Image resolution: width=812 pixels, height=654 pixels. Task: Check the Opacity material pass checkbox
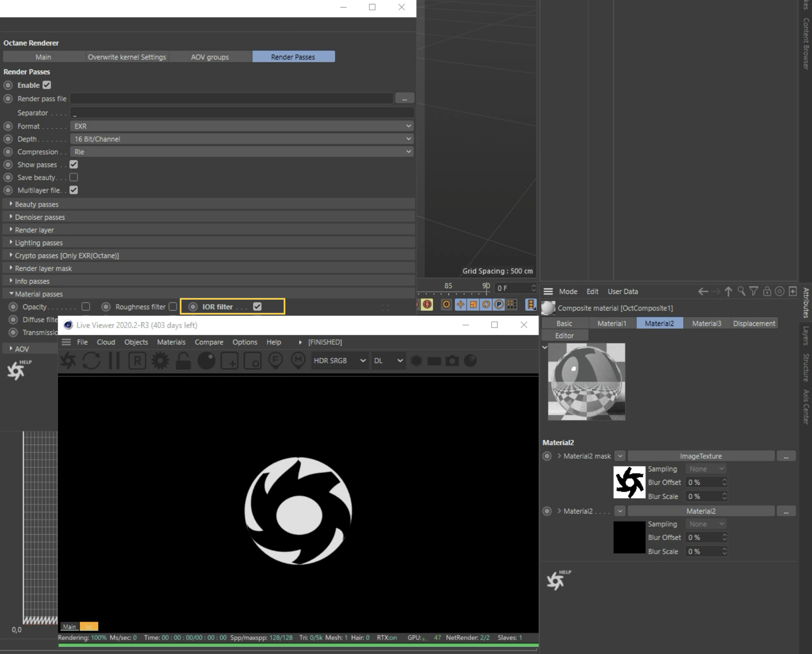[x=86, y=307]
